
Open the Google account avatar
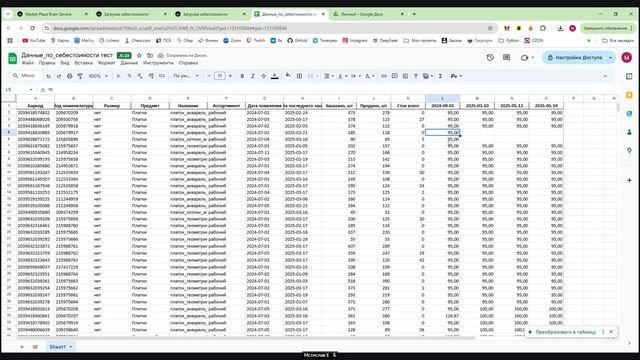pos(627,58)
